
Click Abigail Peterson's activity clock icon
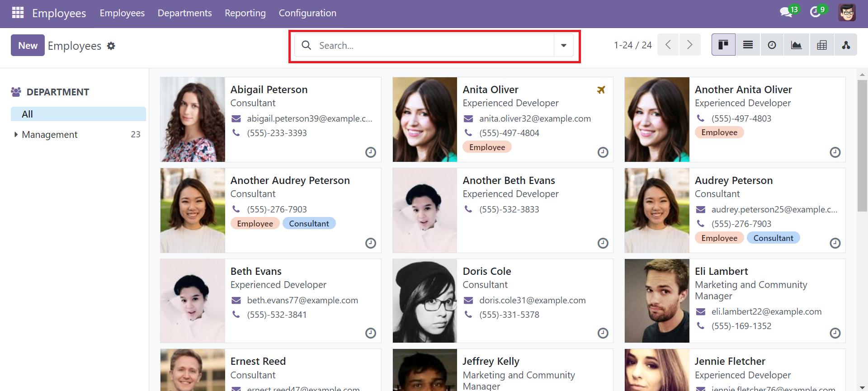click(370, 152)
